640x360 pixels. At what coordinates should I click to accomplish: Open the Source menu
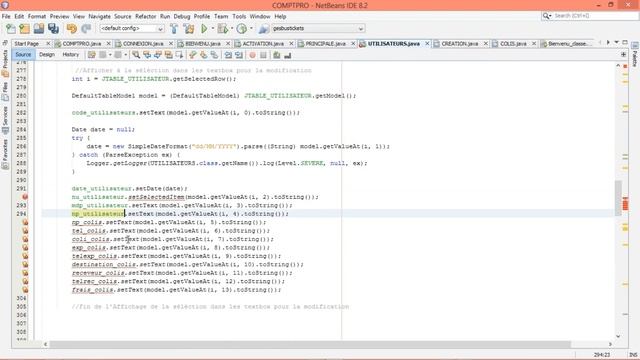coord(122,16)
